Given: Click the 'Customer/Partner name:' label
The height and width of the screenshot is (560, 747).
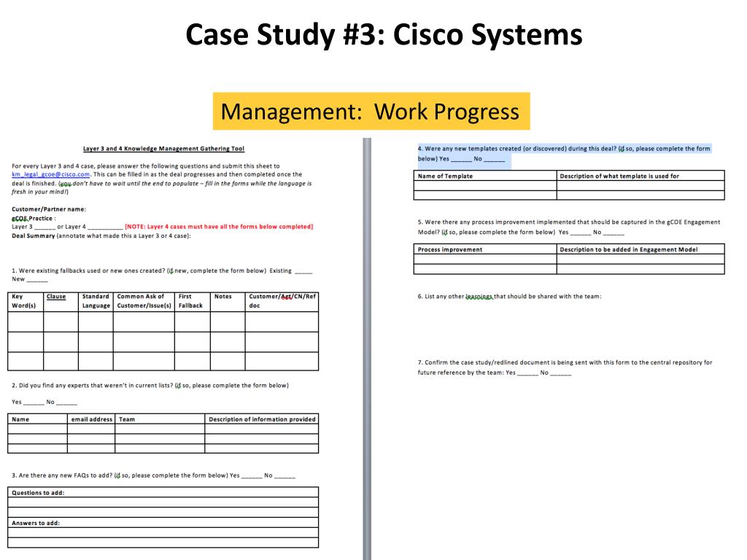Looking at the screenshot, I should click(x=49, y=209).
